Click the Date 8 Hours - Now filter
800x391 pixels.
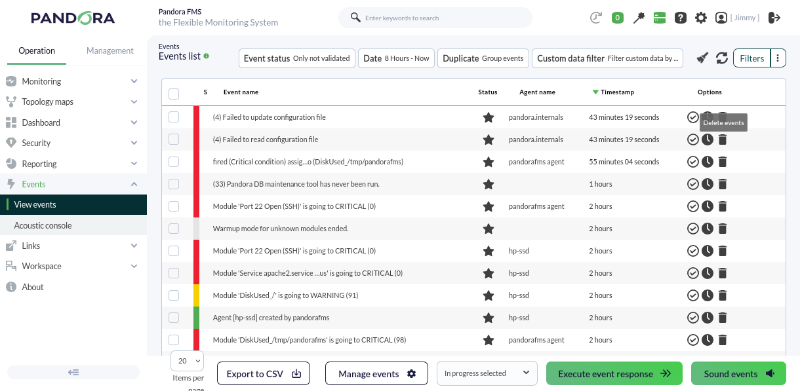(396, 58)
